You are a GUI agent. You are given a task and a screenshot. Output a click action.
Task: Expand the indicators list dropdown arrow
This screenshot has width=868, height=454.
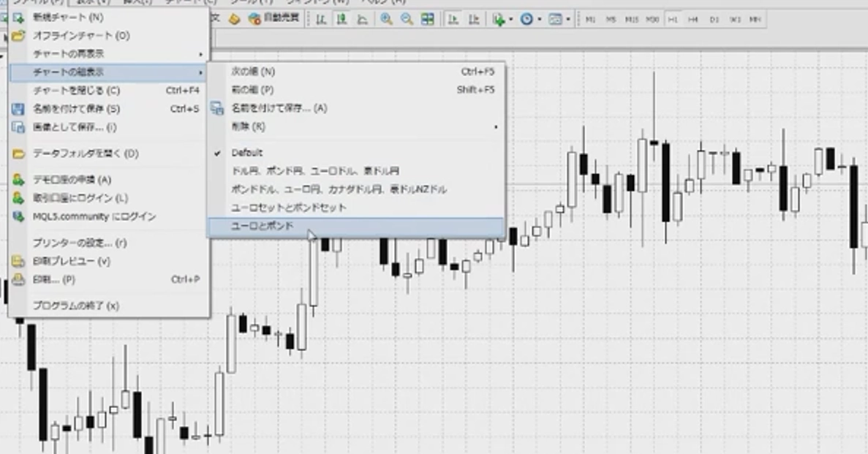tap(510, 20)
